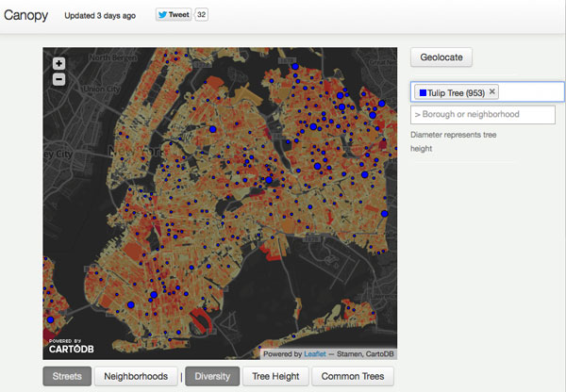The height and width of the screenshot is (392, 566).
Task: Click the blue Tulip Tree color swatch
Action: tap(422, 92)
